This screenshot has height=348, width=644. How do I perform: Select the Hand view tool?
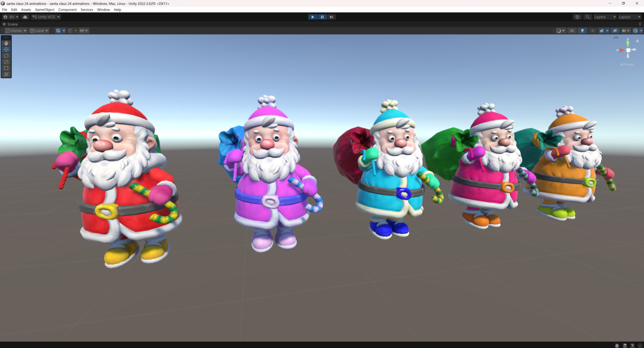[x=6, y=43]
